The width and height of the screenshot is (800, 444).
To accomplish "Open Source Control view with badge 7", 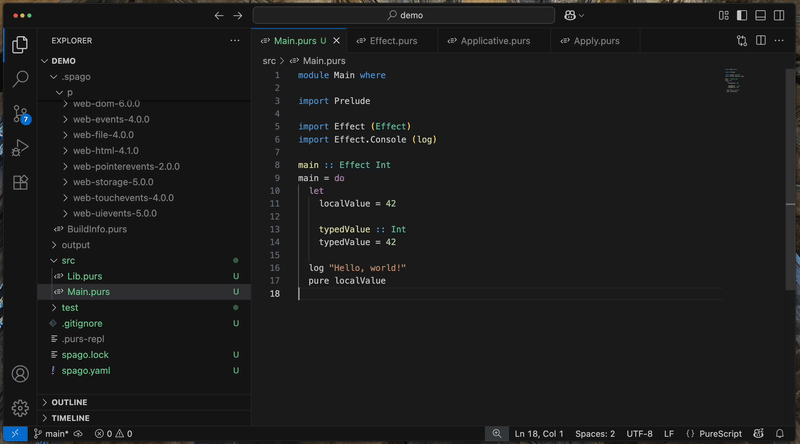I will [20, 114].
